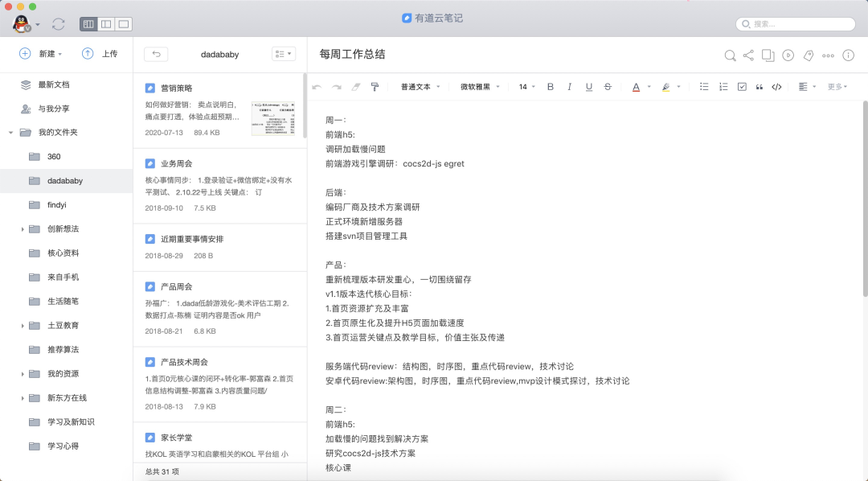Screen dimensions: 868x481
Task: Open the note info icon
Action: point(848,55)
